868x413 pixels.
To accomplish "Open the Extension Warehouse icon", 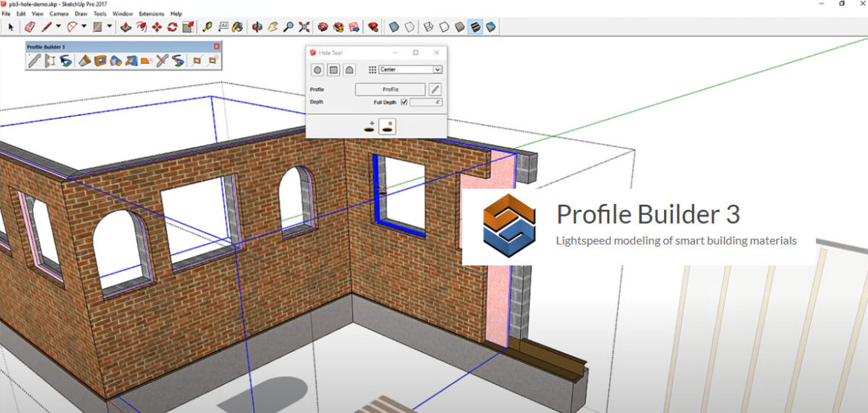I will [x=339, y=27].
